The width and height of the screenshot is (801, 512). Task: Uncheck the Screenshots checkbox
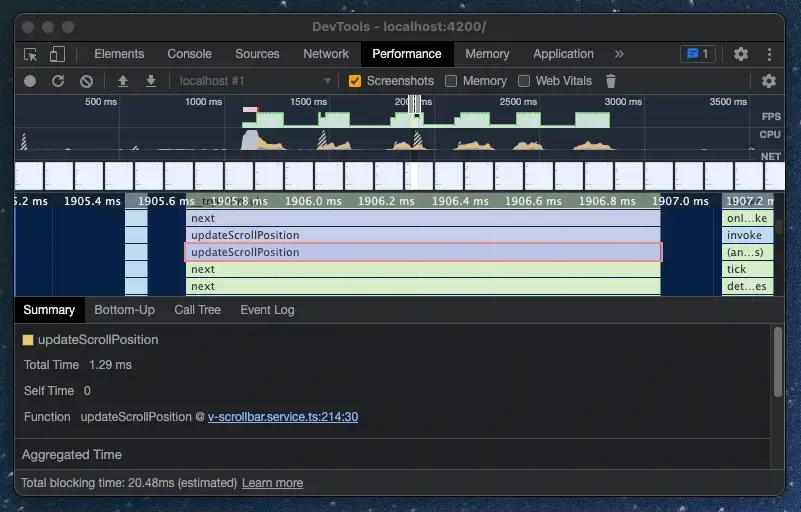355,81
